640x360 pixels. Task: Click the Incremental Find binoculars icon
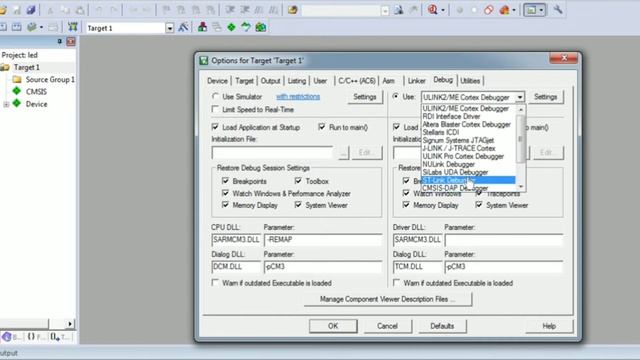(413, 10)
